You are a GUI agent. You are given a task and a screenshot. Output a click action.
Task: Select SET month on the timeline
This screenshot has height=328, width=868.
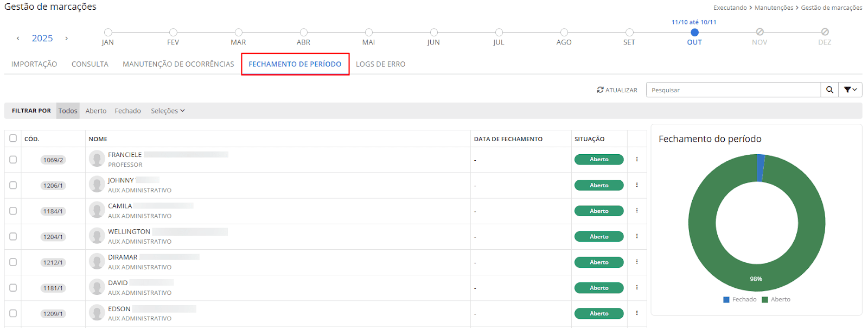(629, 33)
